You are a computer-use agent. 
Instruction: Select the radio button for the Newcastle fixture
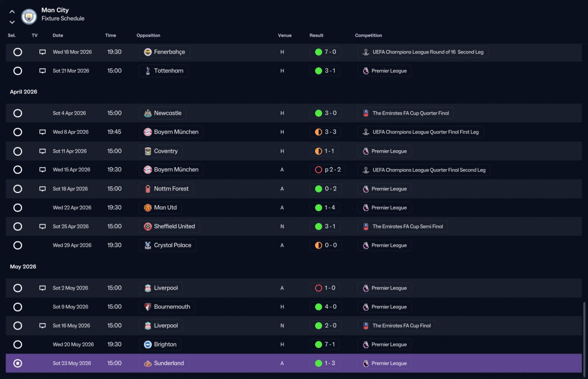click(x=17, y=113)
